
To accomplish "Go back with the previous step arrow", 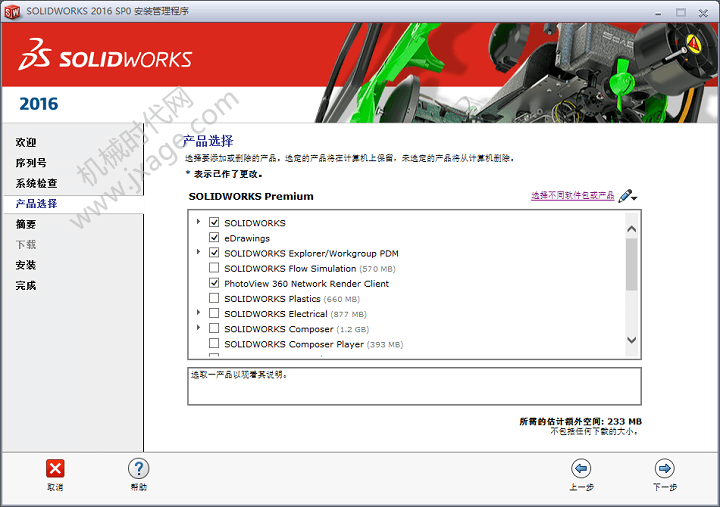I will click(581, 468).
